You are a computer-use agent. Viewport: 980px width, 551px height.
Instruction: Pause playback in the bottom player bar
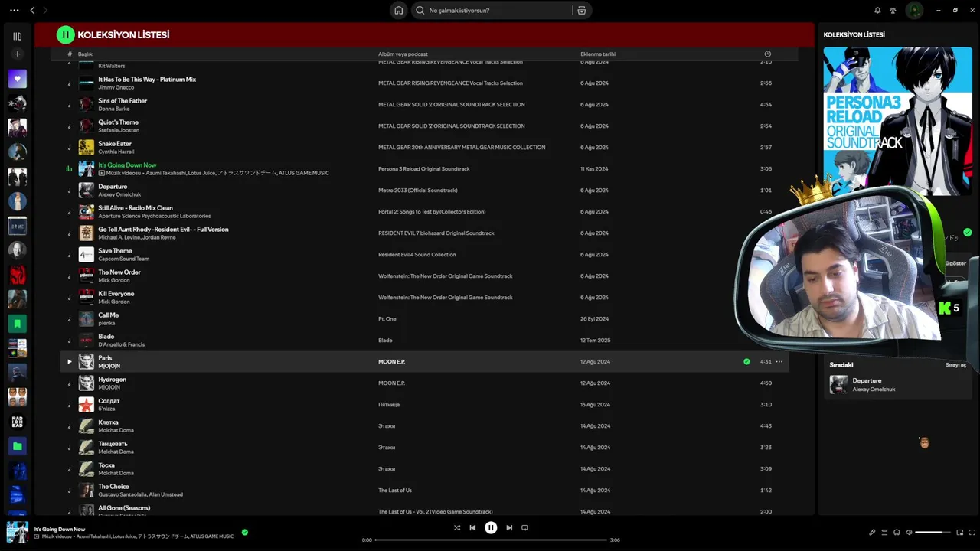(x=491, y=527)
